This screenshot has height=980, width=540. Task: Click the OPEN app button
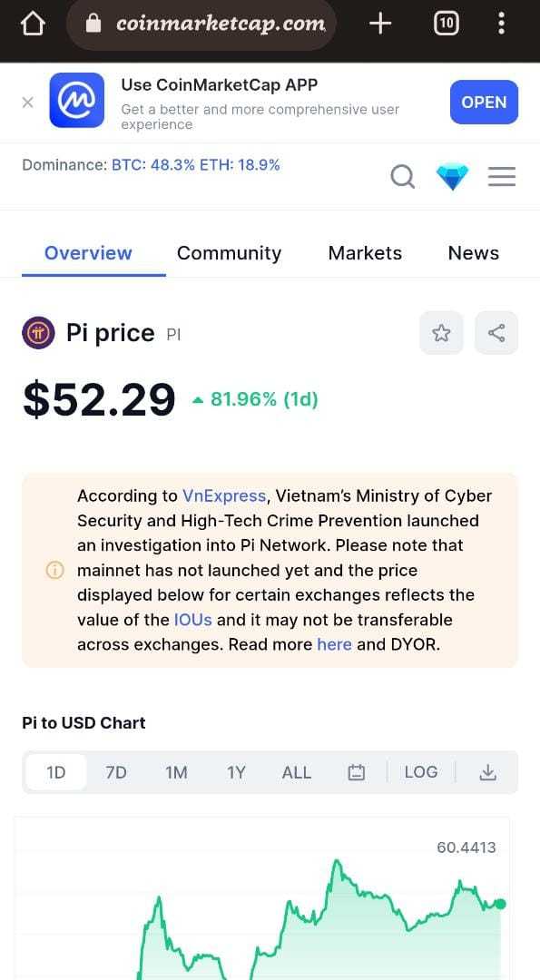coord(484,102)
